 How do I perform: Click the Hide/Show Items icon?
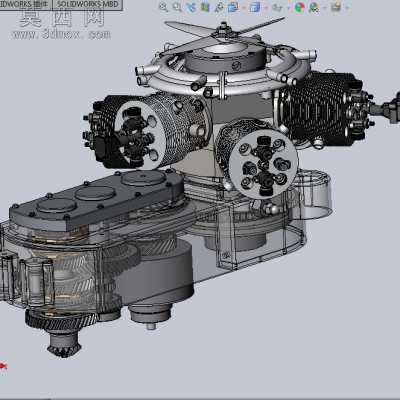click(x=277, y=7)
